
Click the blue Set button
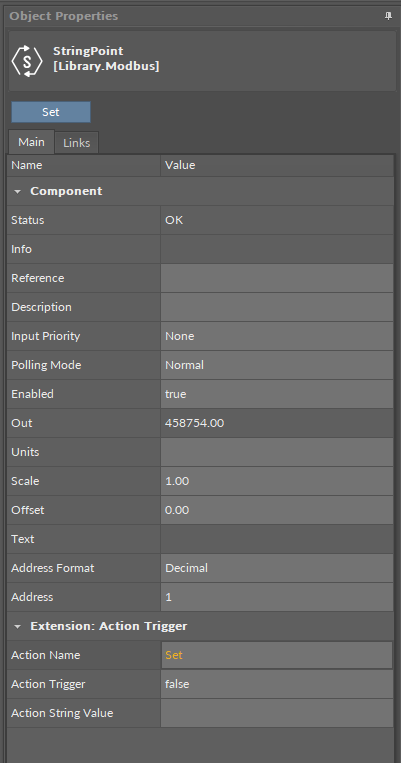coord(51,112)
